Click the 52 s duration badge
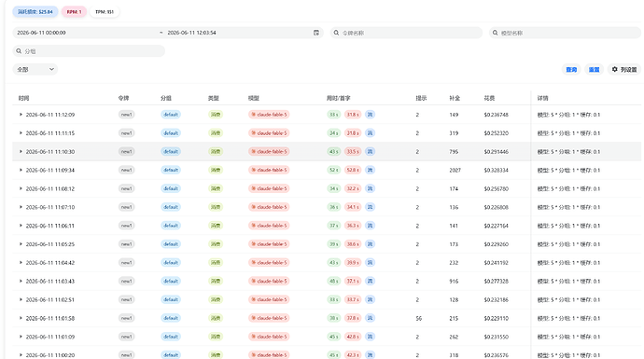Viewport: 644px width, 359px height. (334, 170)
